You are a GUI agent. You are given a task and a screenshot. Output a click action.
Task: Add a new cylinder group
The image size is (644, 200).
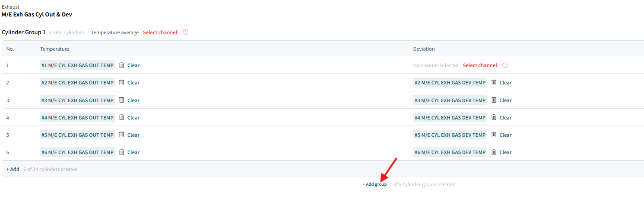[374, 184]
